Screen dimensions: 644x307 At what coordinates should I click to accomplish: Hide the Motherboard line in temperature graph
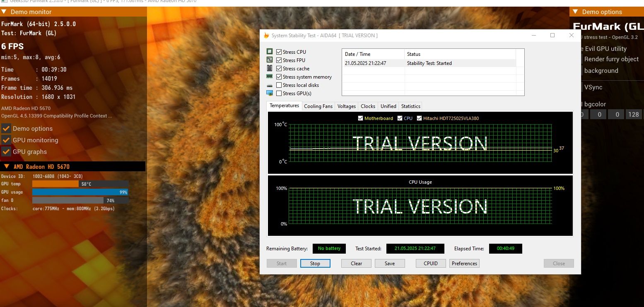coord(360,118)
